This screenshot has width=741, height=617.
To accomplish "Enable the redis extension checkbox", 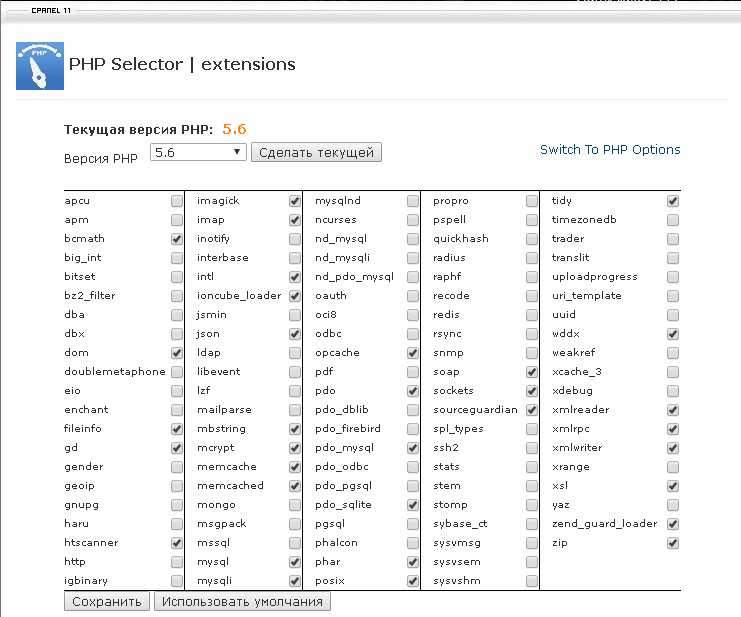I will coord(532,315).
